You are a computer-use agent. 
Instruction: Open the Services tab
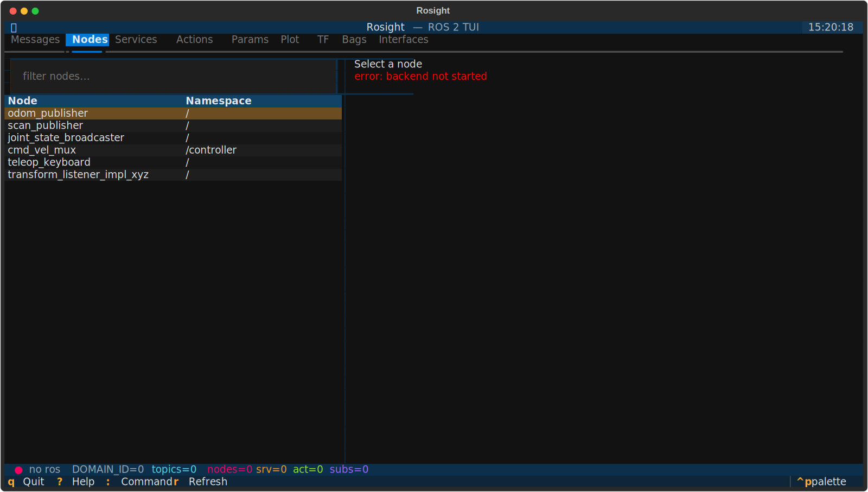(x=136, y=40)
